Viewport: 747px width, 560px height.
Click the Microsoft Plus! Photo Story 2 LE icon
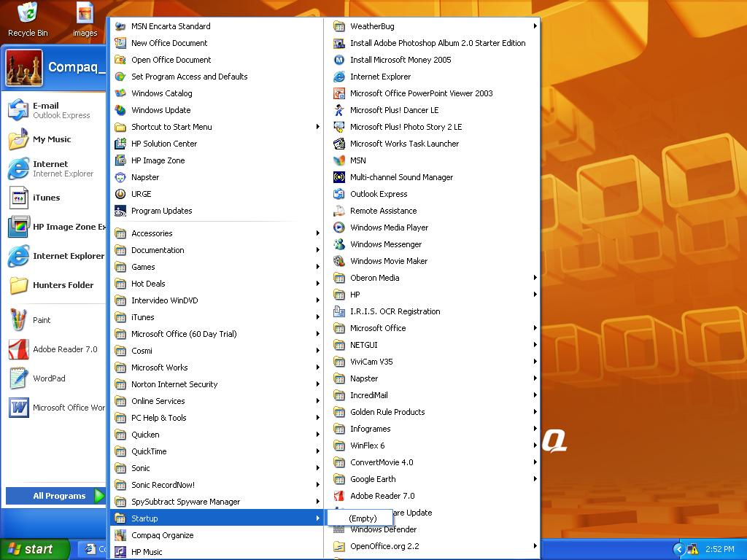click(339, 127)
